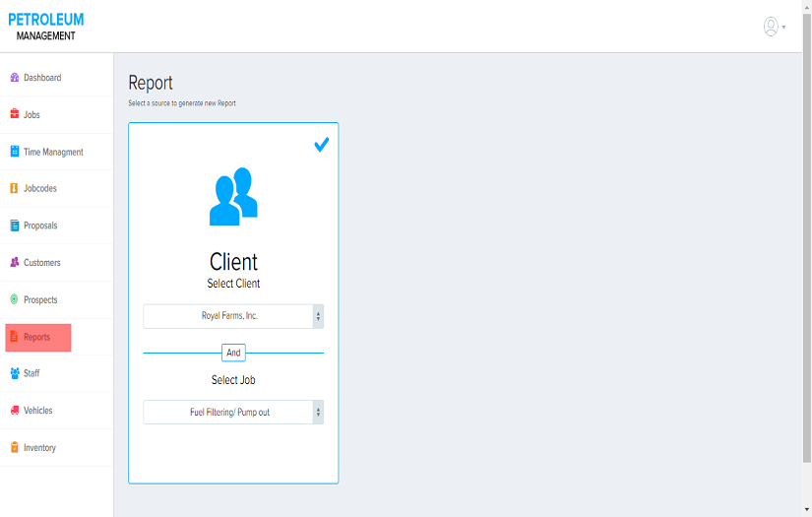
Task: Click the Jobs briefcase icon
Action: tap(15, 114)
